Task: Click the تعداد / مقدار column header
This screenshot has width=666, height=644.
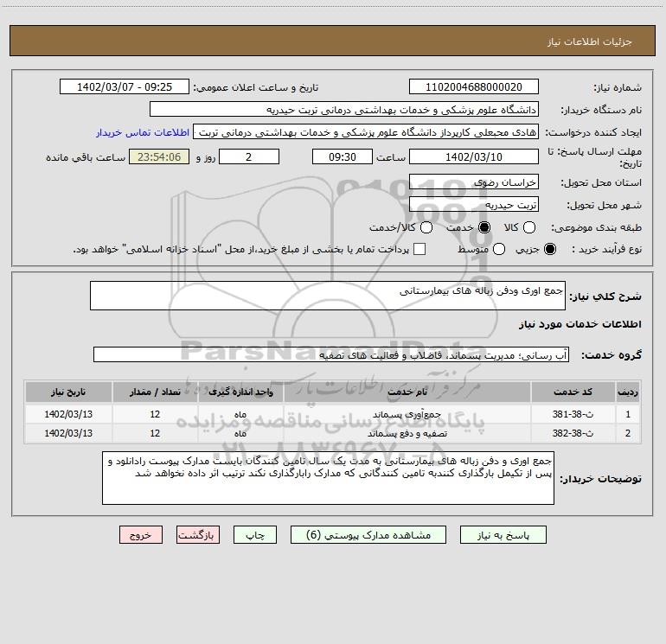Action: pos(155,392)
